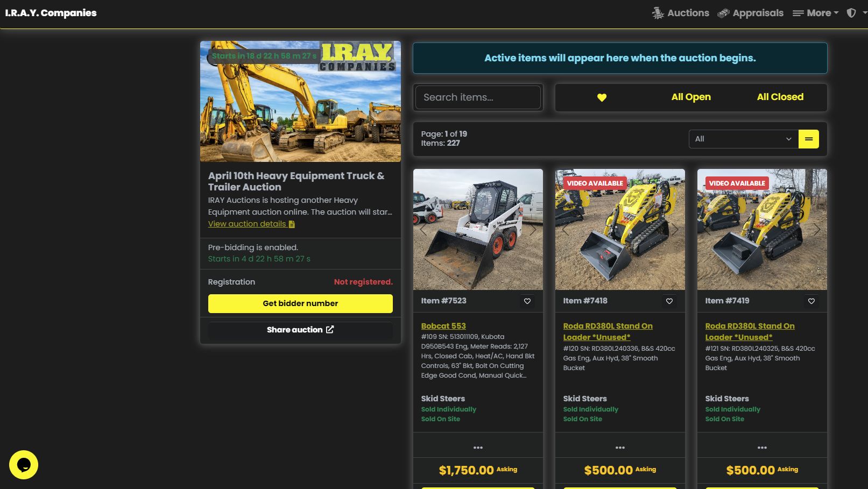Click 'Pre-bidding is enabled.' text
Image resolution: width=868 pixels, height=489 pixels.
(253, 247)
